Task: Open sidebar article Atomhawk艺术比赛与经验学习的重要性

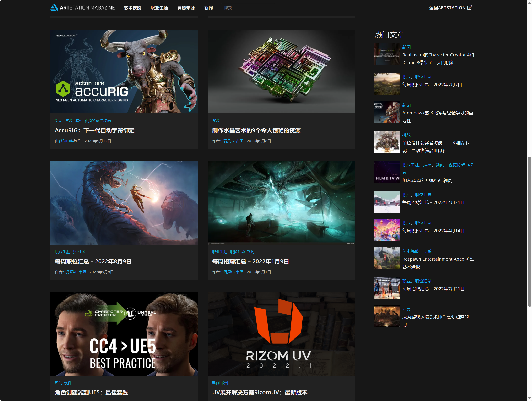Action: 438,117
